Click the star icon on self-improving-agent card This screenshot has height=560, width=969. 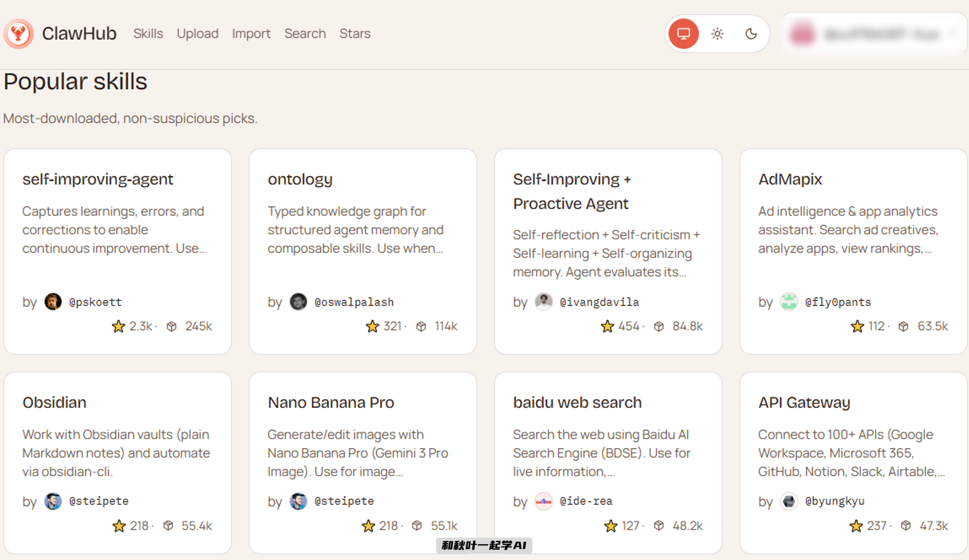point(118,326)
